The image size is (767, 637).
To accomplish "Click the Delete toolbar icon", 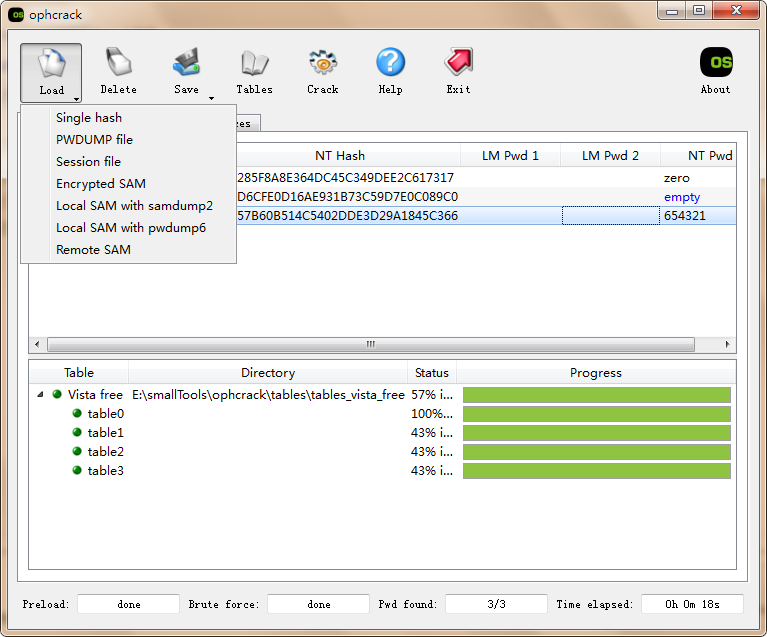I will (118, 63).
